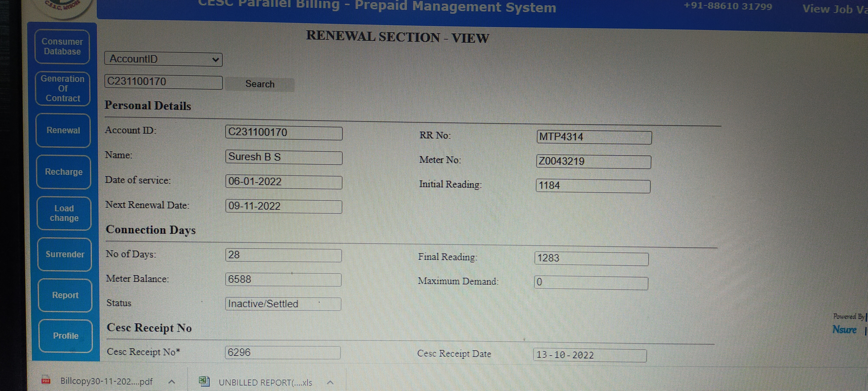Click the RR No field MTP4314

coord(594,137)
